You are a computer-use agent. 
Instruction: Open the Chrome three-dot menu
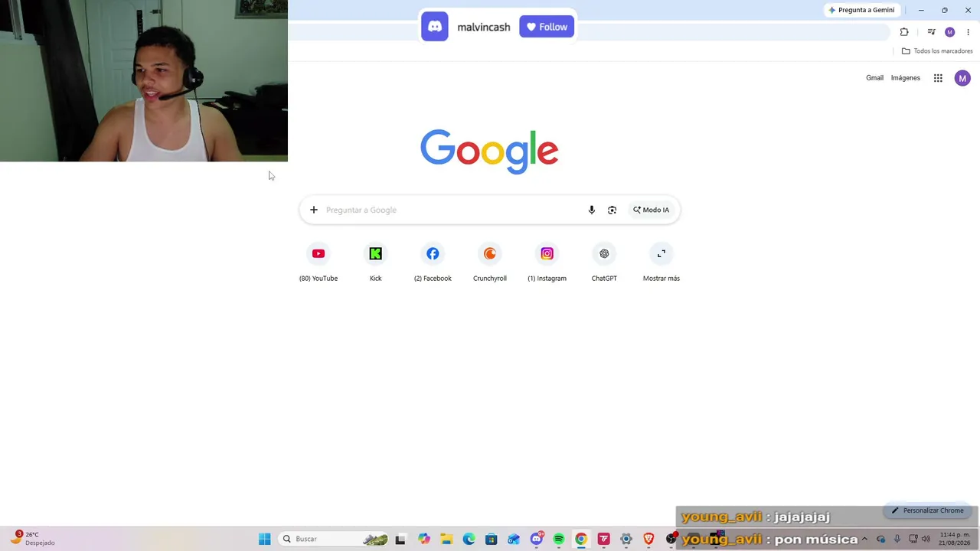(968, 32)
